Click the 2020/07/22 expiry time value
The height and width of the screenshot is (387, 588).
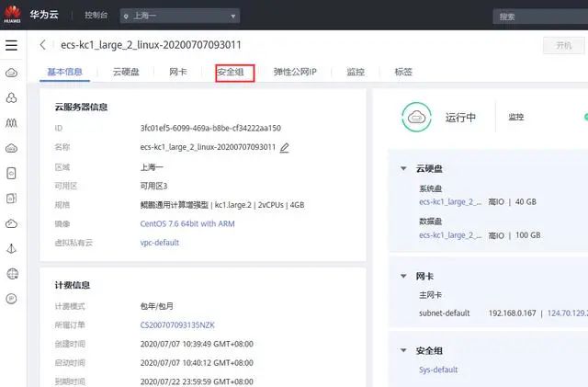[197, 381]
